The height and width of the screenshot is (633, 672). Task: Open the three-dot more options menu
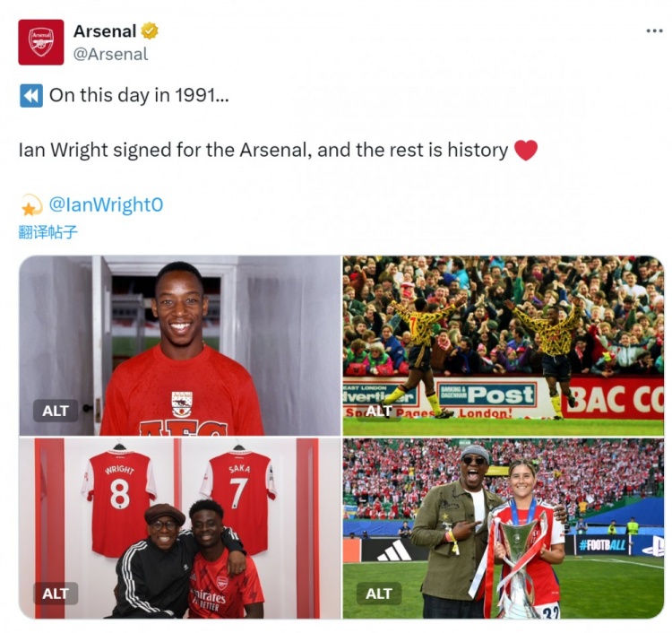(654, 30)
